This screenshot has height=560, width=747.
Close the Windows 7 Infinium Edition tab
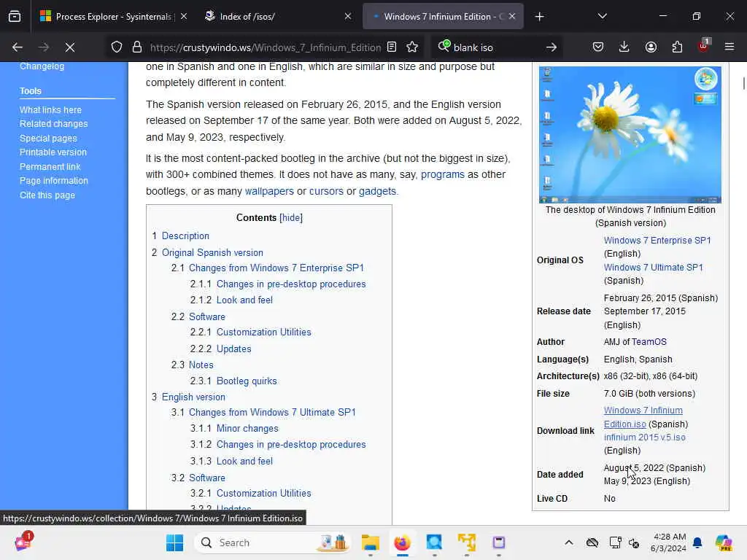511,16
